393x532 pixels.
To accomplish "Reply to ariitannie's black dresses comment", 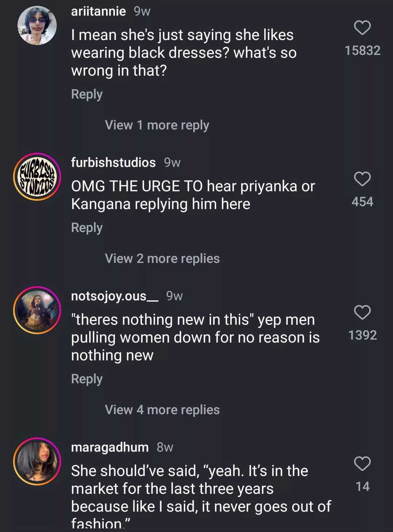I will click(87, 94).
